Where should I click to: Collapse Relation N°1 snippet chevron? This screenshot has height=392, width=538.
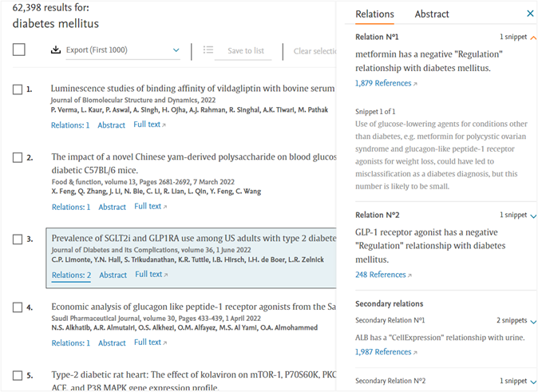click(533, 38)
